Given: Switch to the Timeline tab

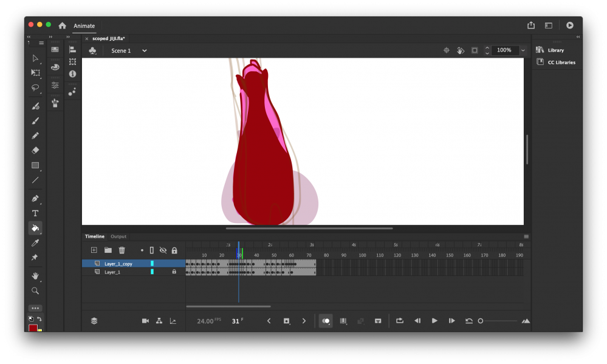Looking at the screenshot, I should (94, 236).
